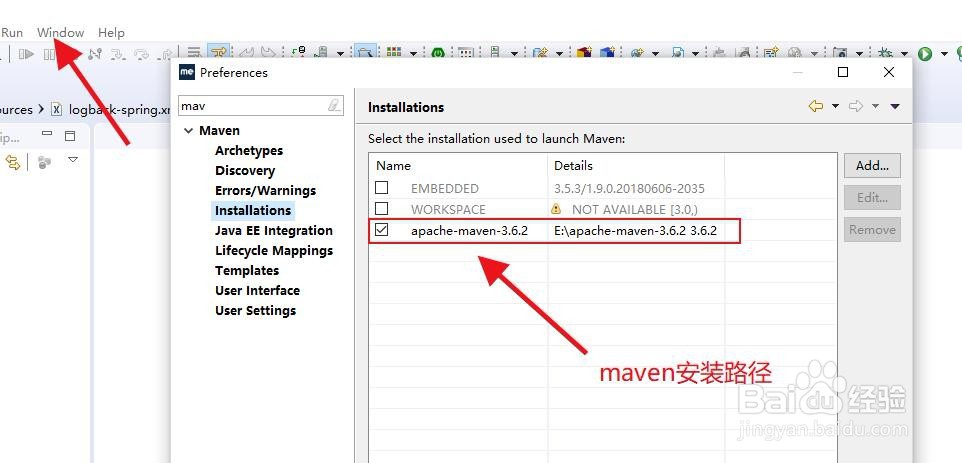Check the EMBEDDED installation checkbox
Image resolution: width=962 pixels, height=463 pixels.
[382, 188]
